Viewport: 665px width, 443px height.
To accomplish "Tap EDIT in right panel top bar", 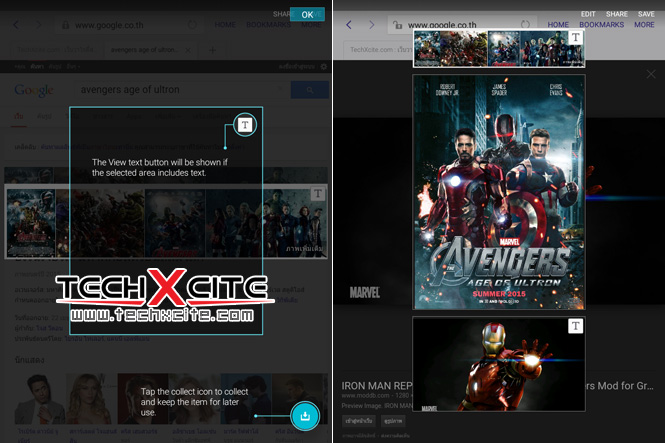I will click(x=588, y=14).
